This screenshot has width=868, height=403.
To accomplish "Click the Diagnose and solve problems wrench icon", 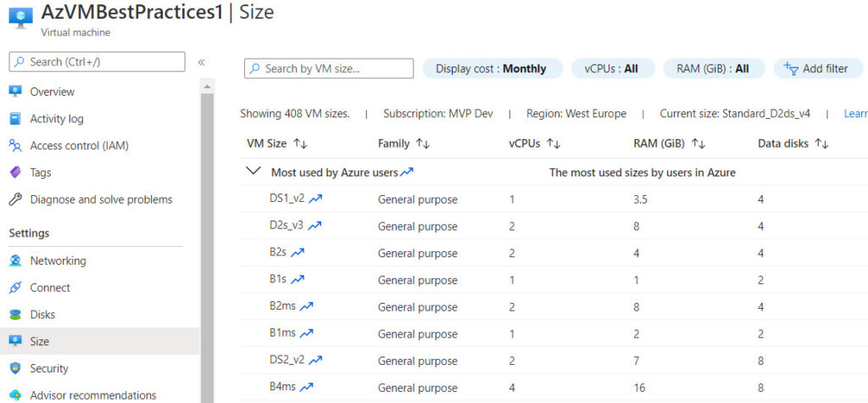I will click(15, 199).
